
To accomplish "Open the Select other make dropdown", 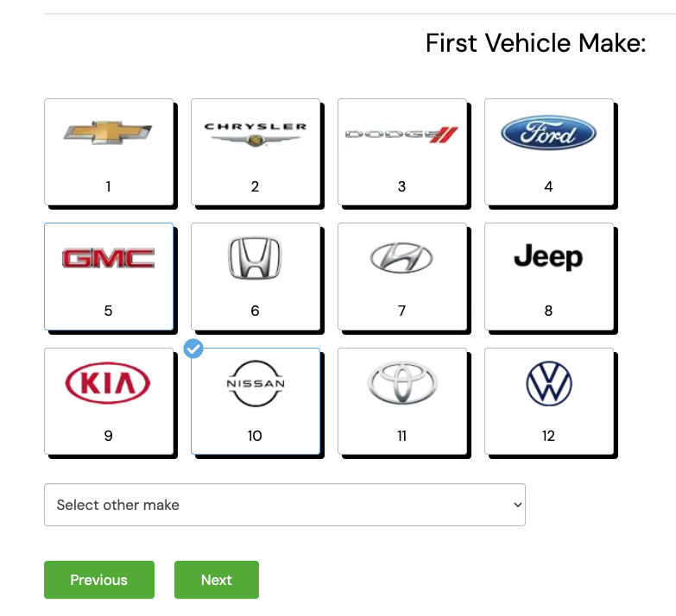I will (x=285, y=505).
